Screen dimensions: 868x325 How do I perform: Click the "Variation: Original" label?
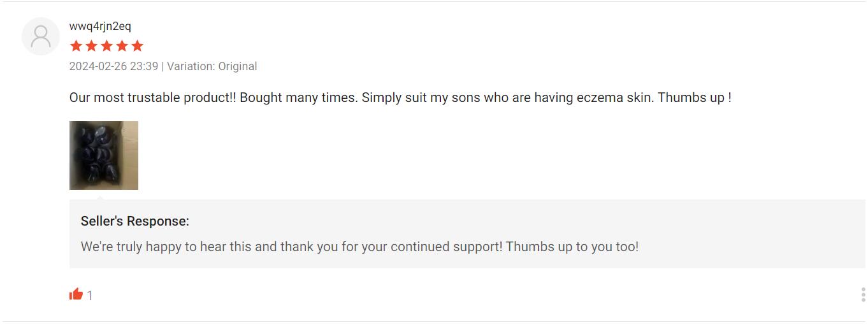point(212,66)
